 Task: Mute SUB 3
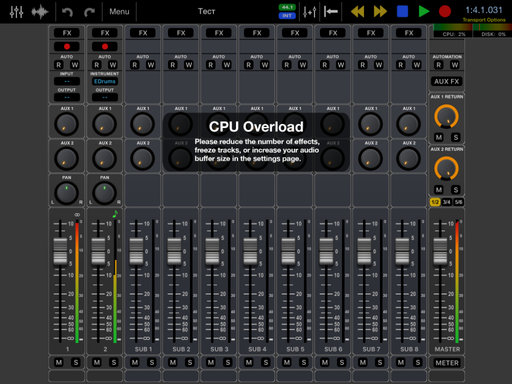pos(211,362)
